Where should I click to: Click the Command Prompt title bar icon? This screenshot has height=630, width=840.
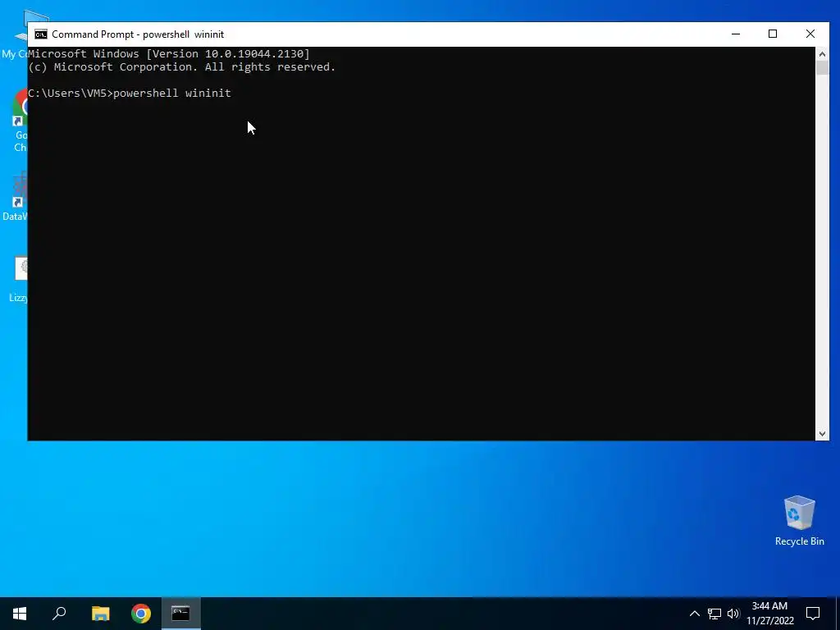point(41,34)
